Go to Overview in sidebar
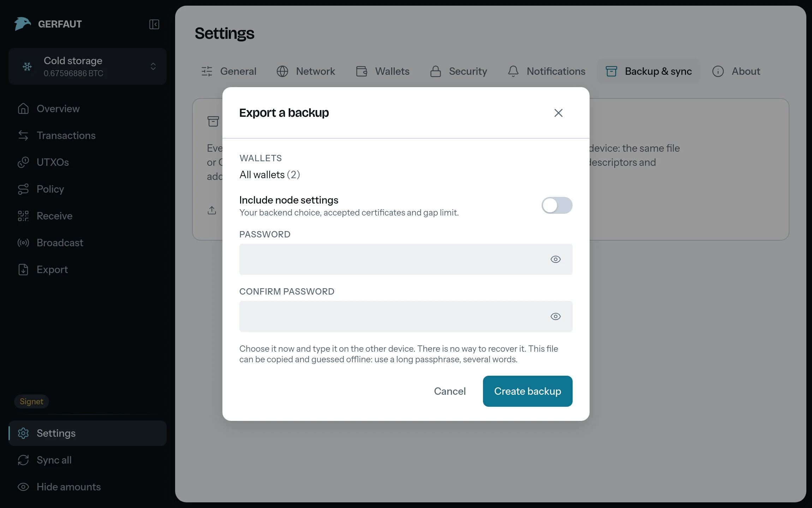812x508 pixels. tap(88, 109)
